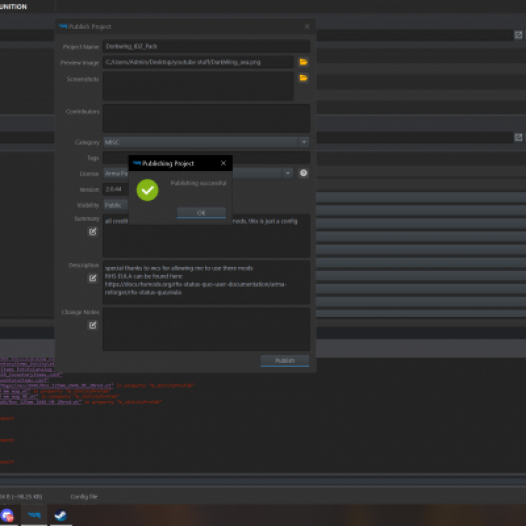Open the Summary text editor icon
The height and width of the screenshot is (526, 526).
pyautogui.click(x=93, y=231)
